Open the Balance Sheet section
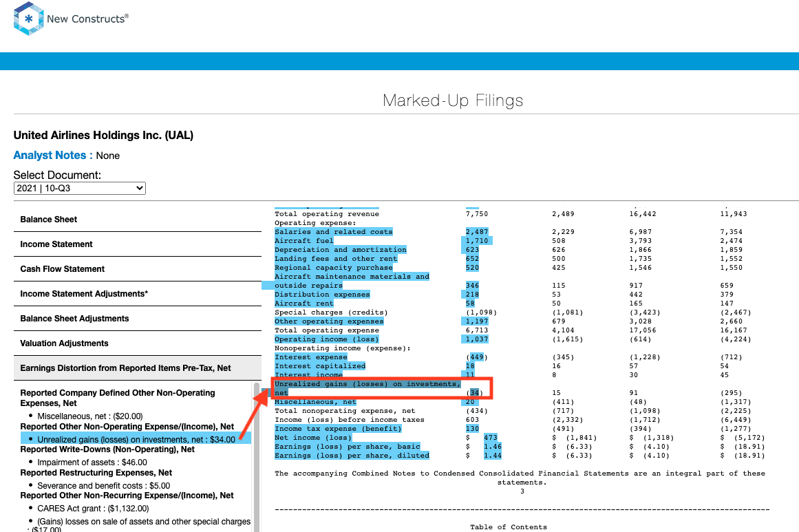 tap(138, 220)
